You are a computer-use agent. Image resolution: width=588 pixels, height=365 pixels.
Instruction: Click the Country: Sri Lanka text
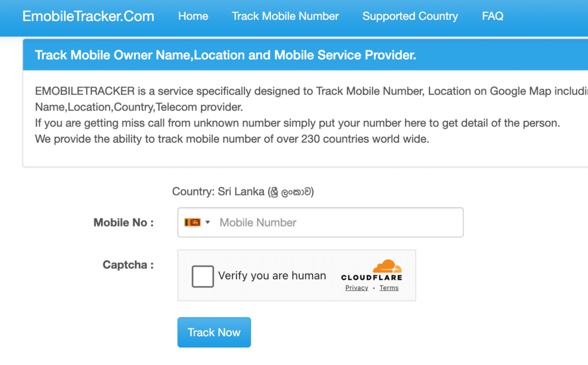[x=243, y=192]
